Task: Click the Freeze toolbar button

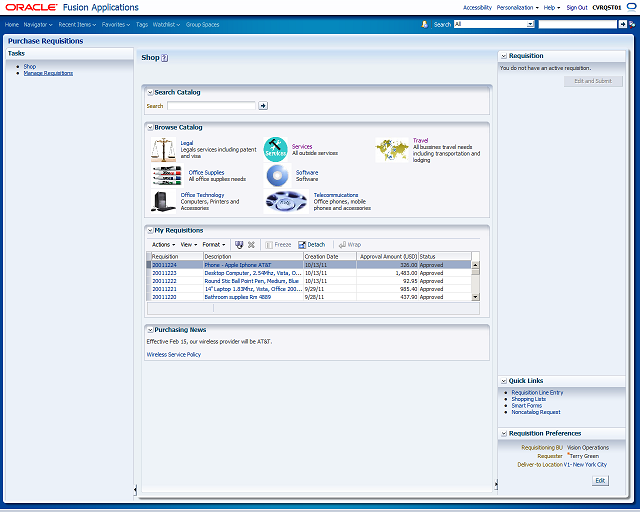Action: click(278, 245)
